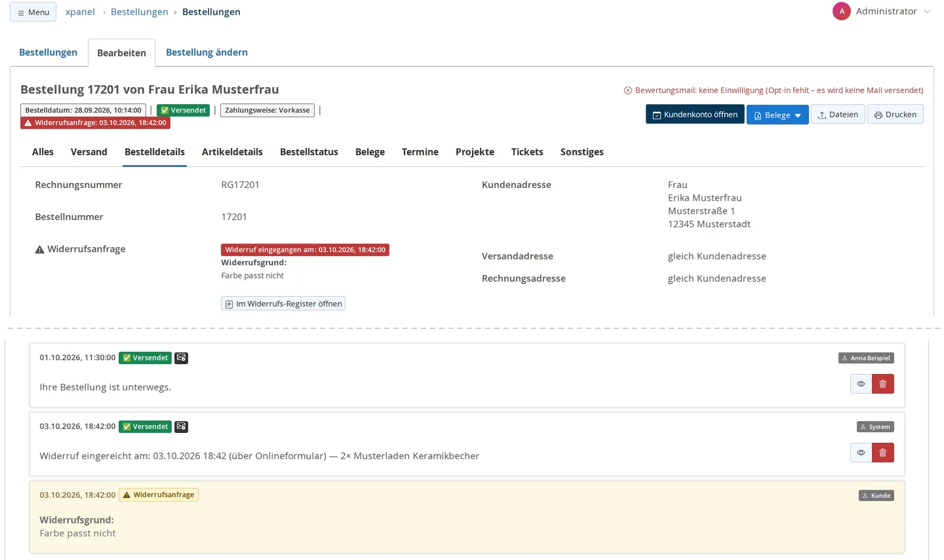Image resolution: width=944 pixels, height=560 pixels.
Task: Switch to the Bestellungen top tab
Action: pos(48,52)
